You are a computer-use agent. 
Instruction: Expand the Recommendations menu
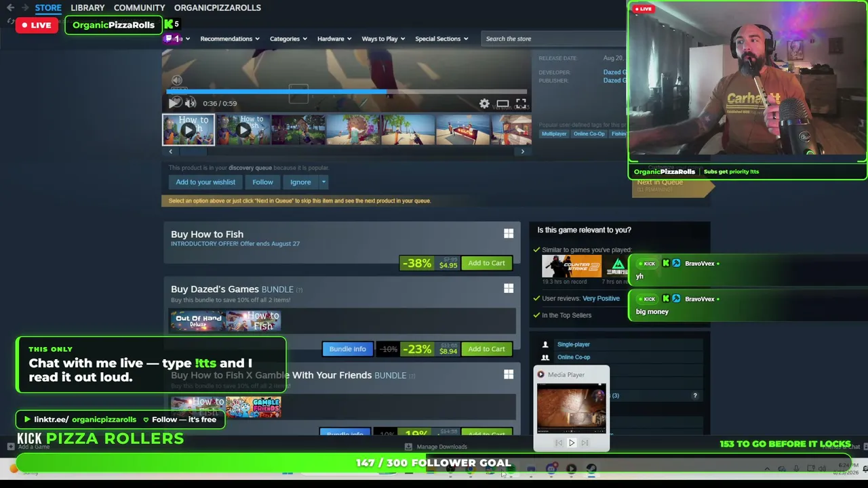pyautogui.click(x=230, y=39)
